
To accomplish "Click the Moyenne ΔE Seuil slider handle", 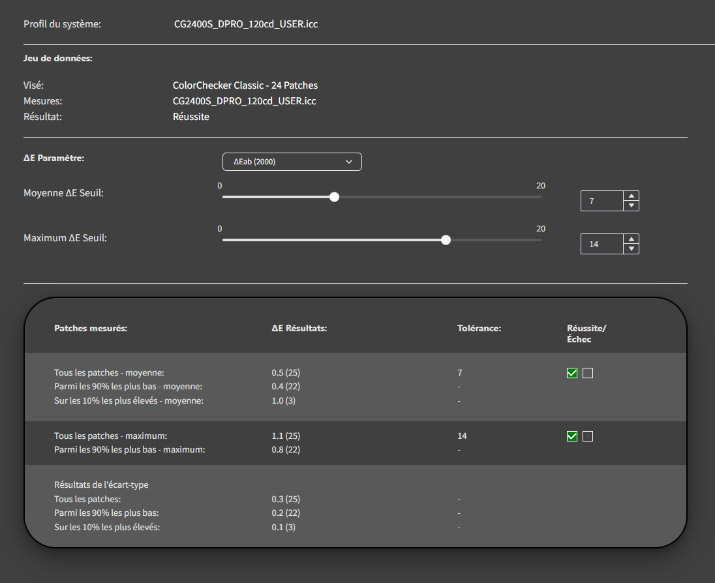I will pos(334,197).
